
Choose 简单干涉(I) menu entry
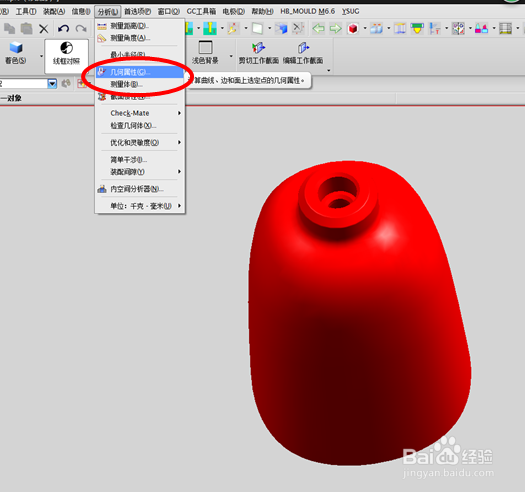pyautogui.click(x=140, y=160)
